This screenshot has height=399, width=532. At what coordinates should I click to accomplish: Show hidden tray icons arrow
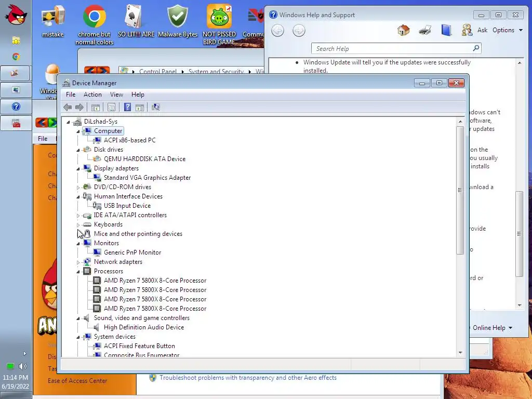24,353
